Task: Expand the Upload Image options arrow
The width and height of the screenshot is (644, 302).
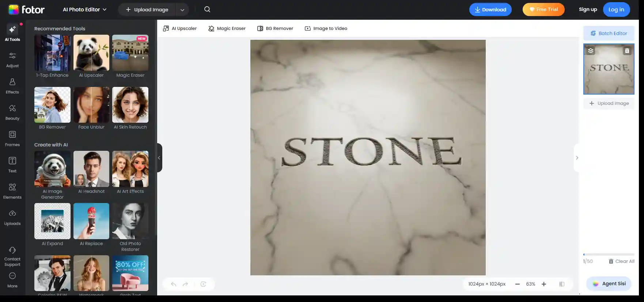Action: click(x=182, y=10)
